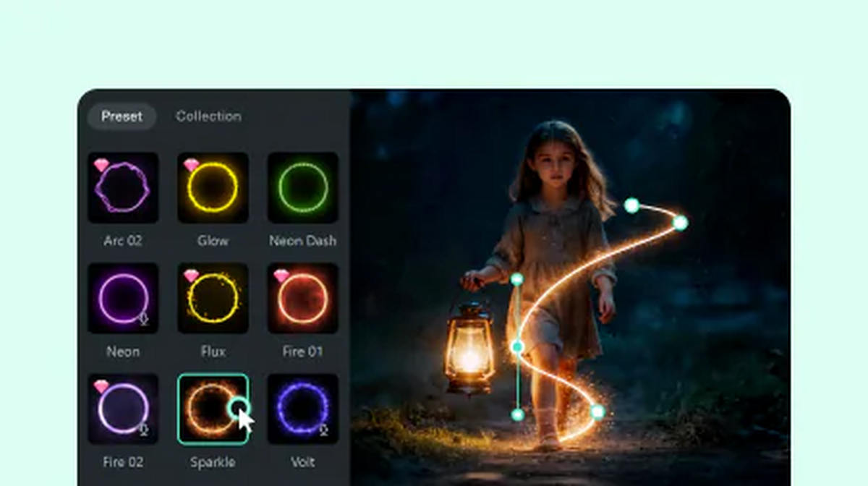Select the Arc 02 purple ring preset

click(x=123, y=188)
